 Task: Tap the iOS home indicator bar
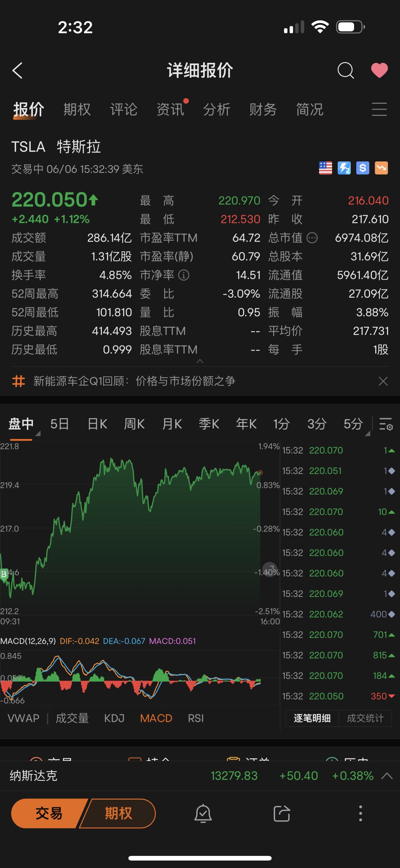tap(200, 858)
